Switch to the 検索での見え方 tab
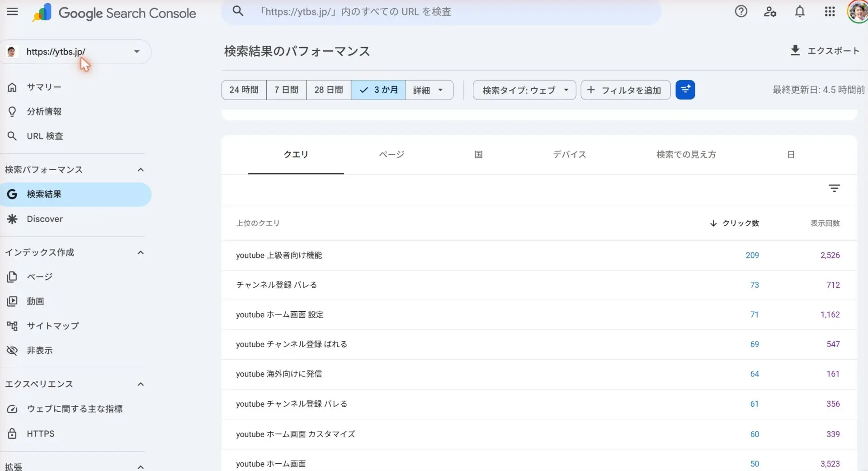The height and width of the screenshot is (471, 868). coord(686,155)
